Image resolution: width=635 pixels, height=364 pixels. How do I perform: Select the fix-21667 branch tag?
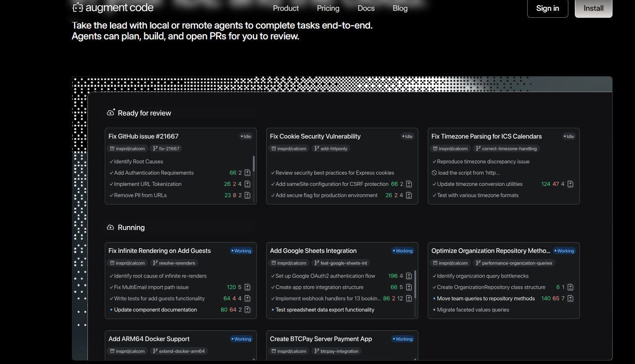[x=166, y=149]
